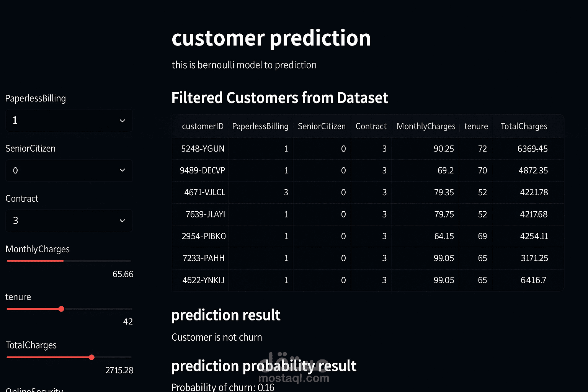
Task: Click the TotalCharges column header
Action: click(x=524, y=126)
